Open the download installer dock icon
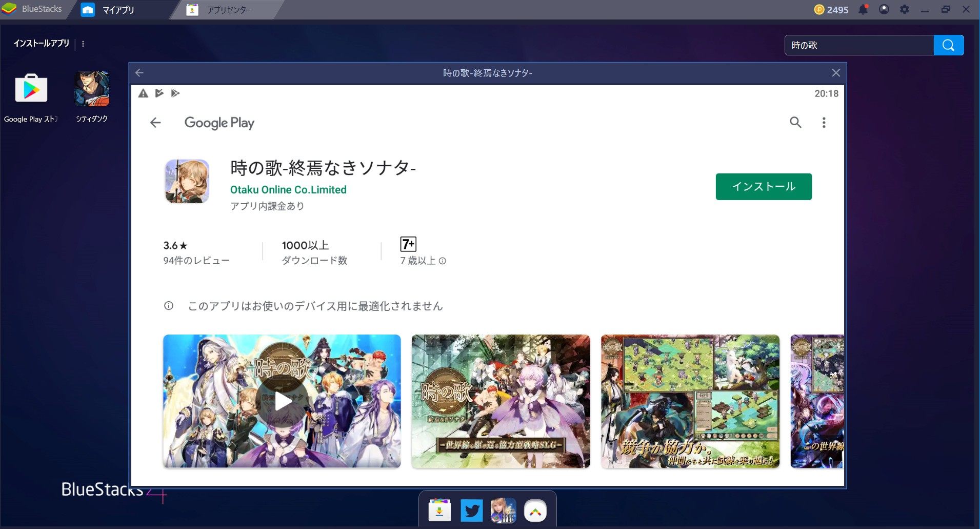Image resolution: width=980 pixels, height=529 pixels. coord(439,511)
